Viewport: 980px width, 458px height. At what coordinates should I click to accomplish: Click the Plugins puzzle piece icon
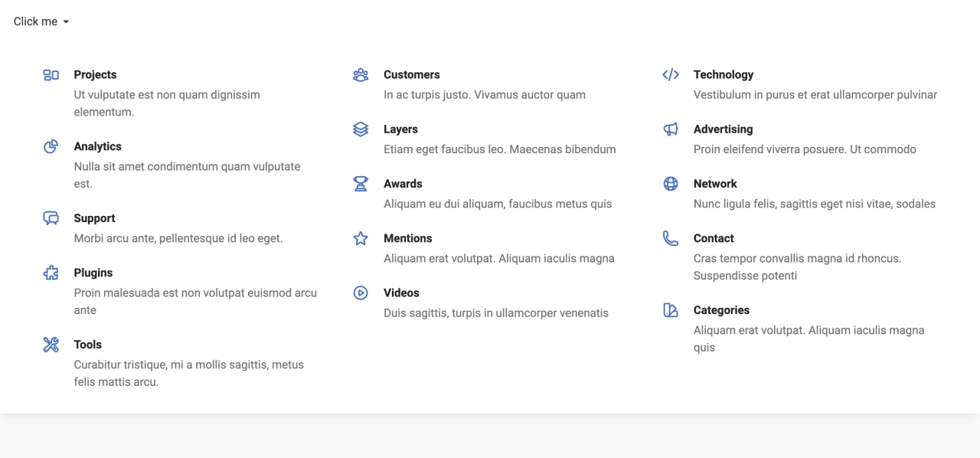[51, 273]
